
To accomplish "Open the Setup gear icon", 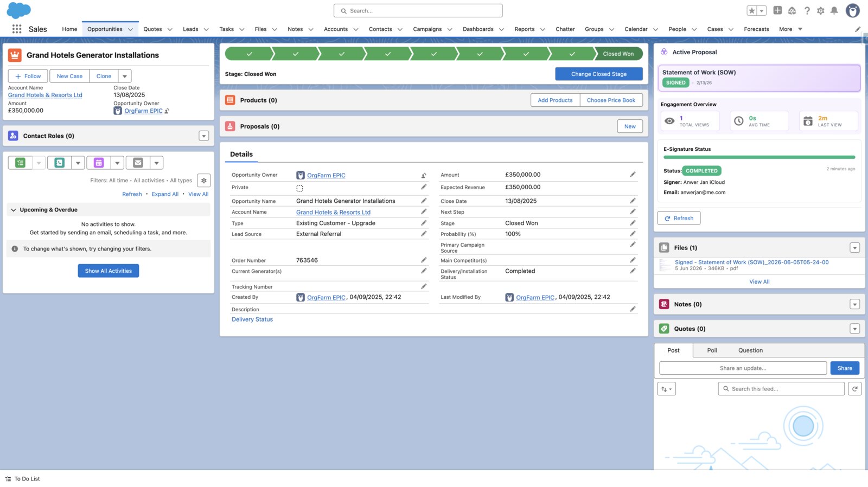I will pos(820,11).
